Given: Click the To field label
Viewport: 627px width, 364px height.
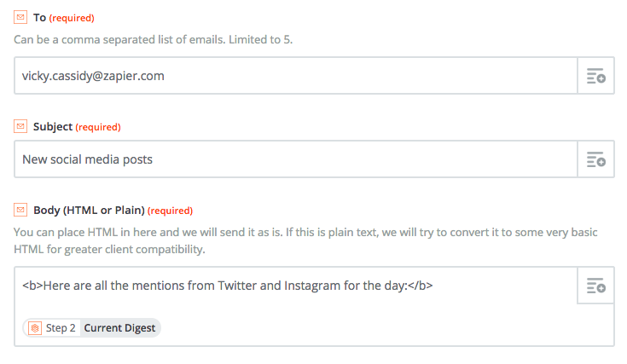Looking at the screenshot, I should tap(39, 18).
